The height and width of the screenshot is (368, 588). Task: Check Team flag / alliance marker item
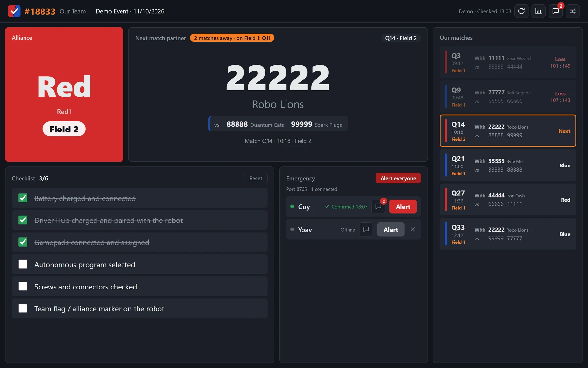[23, 308]
